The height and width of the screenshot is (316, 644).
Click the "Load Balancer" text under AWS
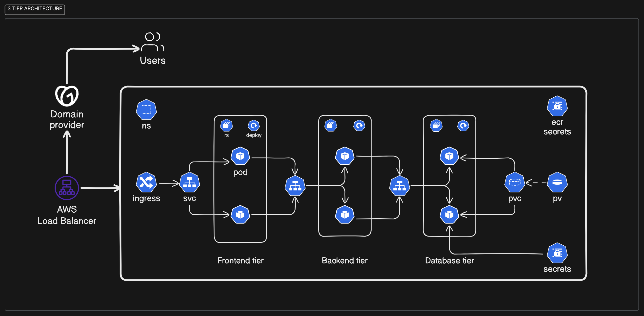point(67,221)
